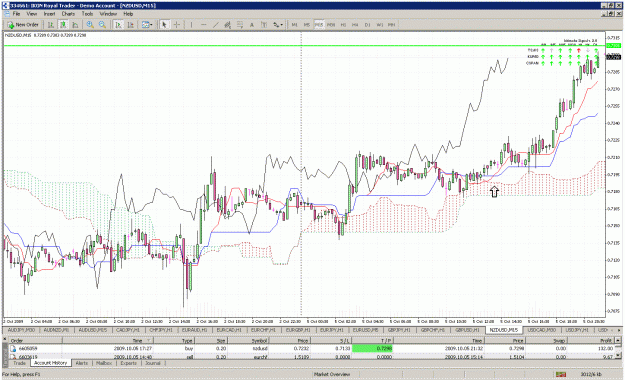
Task: Select the cursor arrow tool
Action: [164, 25]
